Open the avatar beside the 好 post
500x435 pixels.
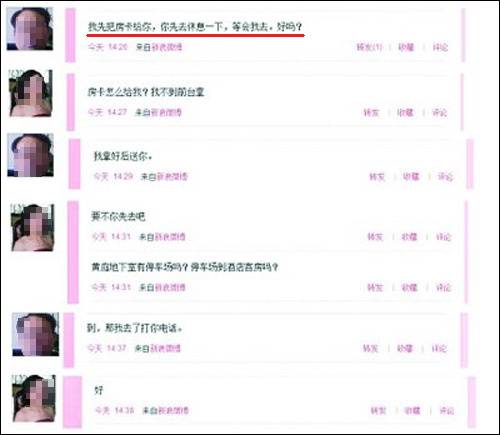point(34,398)
